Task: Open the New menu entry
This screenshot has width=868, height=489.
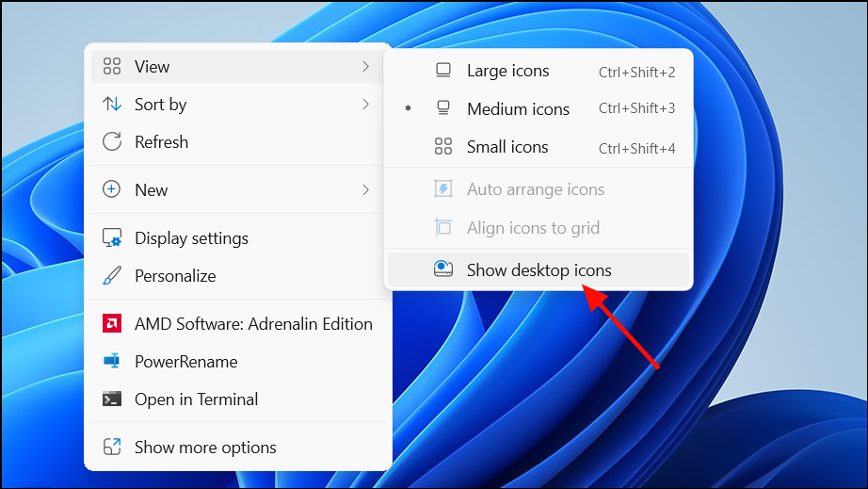Action: 237,190
